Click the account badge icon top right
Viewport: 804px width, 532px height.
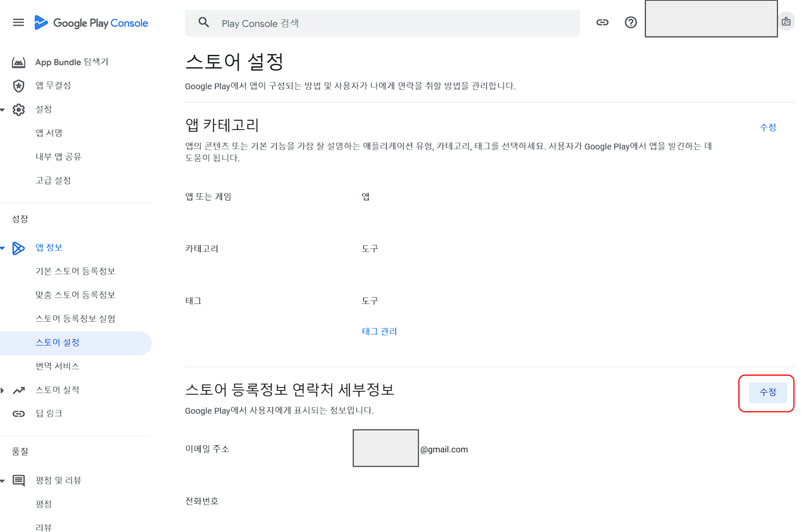[x=786, y=22]
